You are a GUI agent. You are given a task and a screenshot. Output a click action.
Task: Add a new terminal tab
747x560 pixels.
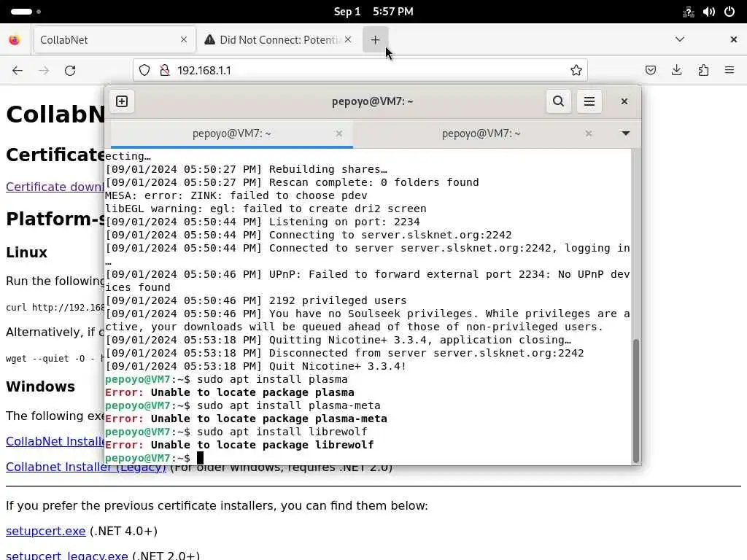click(122, 101)
